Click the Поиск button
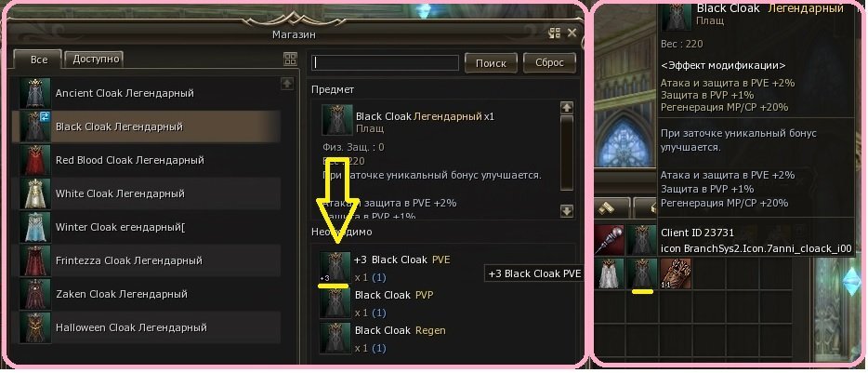The width and height of the screenshot is (868, 373). coord(491,62)
